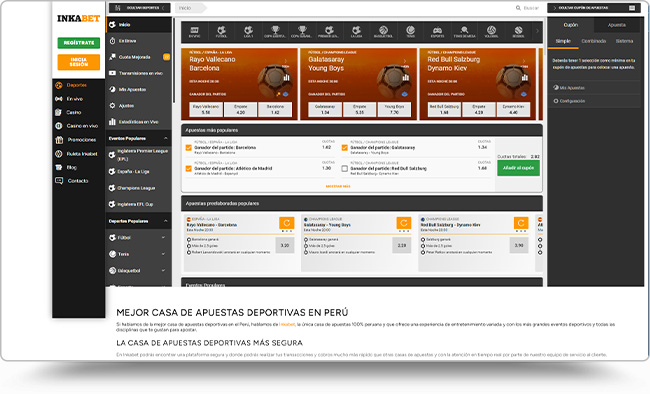Select Tenis de Mesa paddle icon
Screen dimensions: 650x394
464,32
